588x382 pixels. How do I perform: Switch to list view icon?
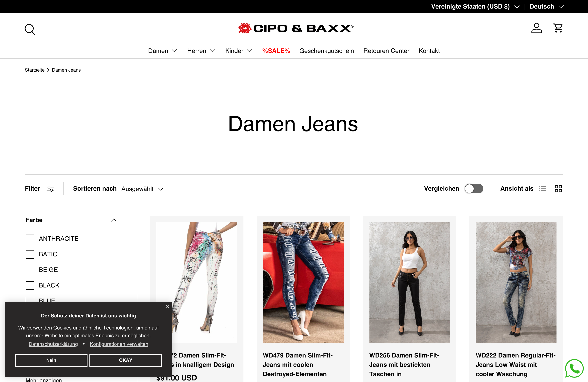[x=542, y=189]
